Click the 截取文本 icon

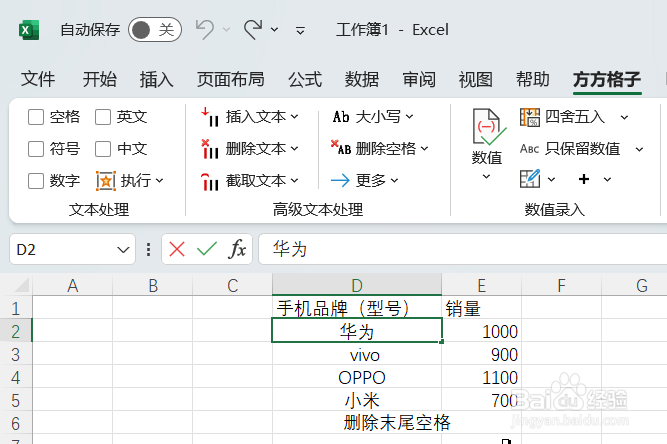pyautogui.click(x=210, y=181)
